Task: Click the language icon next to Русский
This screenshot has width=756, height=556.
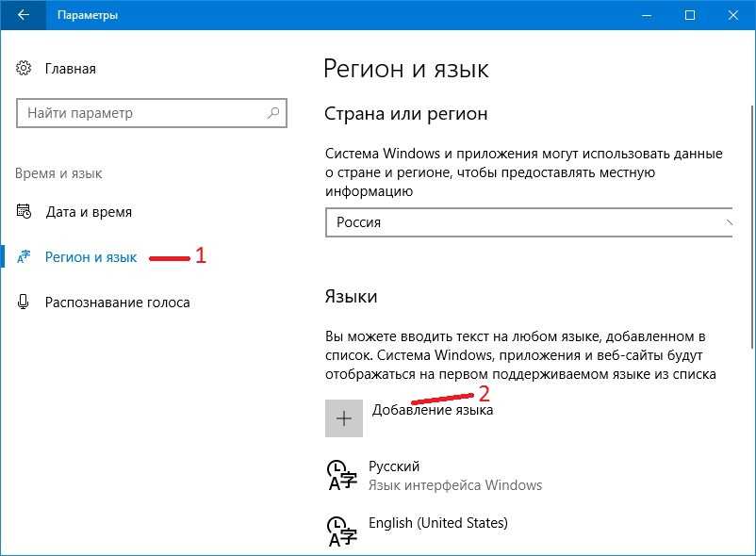Action: pyautogui.click(x=342, y=476)
